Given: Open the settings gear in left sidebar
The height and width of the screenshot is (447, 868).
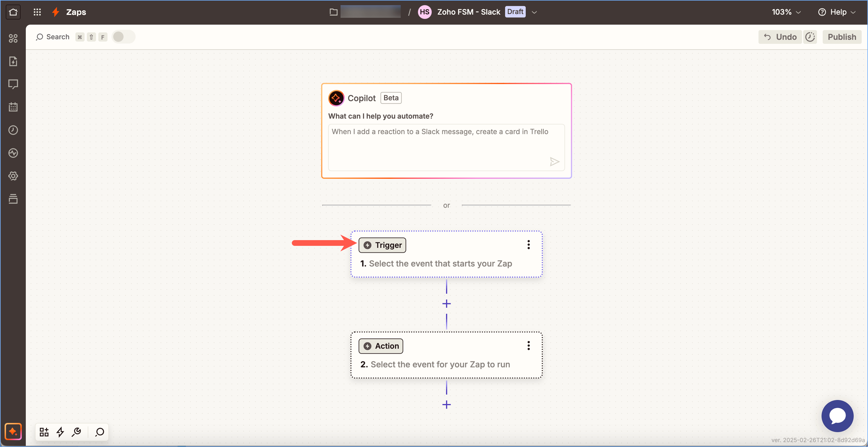Looking at the screenshot, I should coord(13,176).
